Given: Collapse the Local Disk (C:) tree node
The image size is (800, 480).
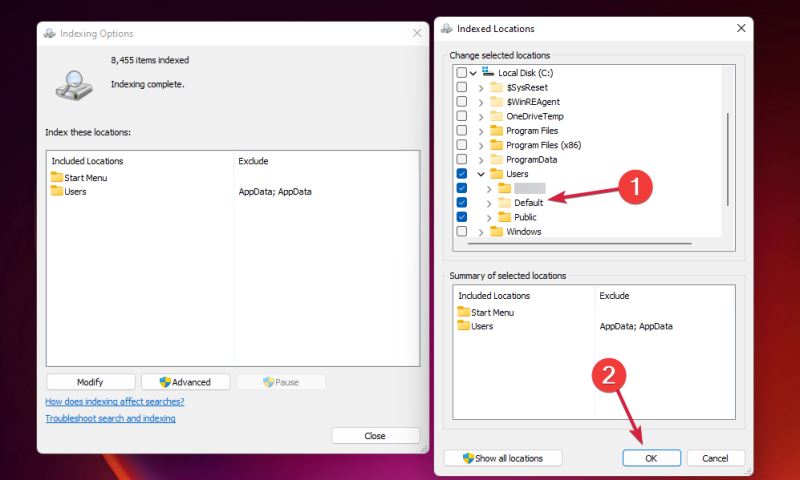Looking at the screenshot, I should (x=474, y=73).
